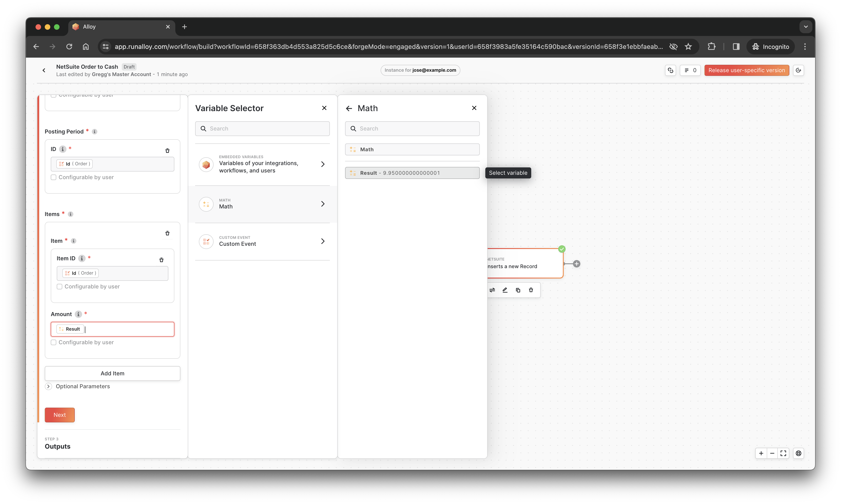Open Step 3 Outputs section
This screenshot has width=841, height=504.
pos(57,447)
